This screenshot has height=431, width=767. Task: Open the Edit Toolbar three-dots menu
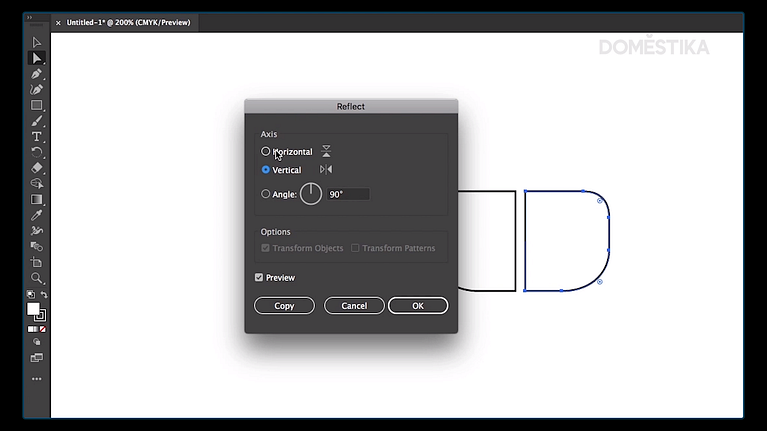(37, 379)
